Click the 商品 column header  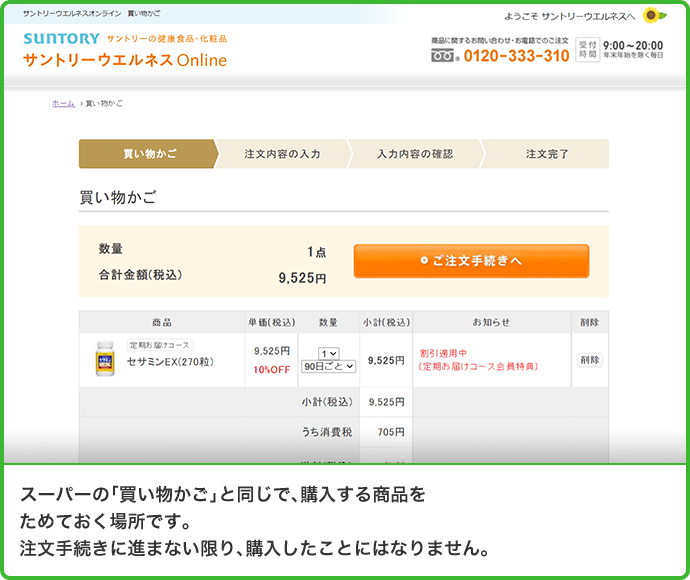coord(162,323)
